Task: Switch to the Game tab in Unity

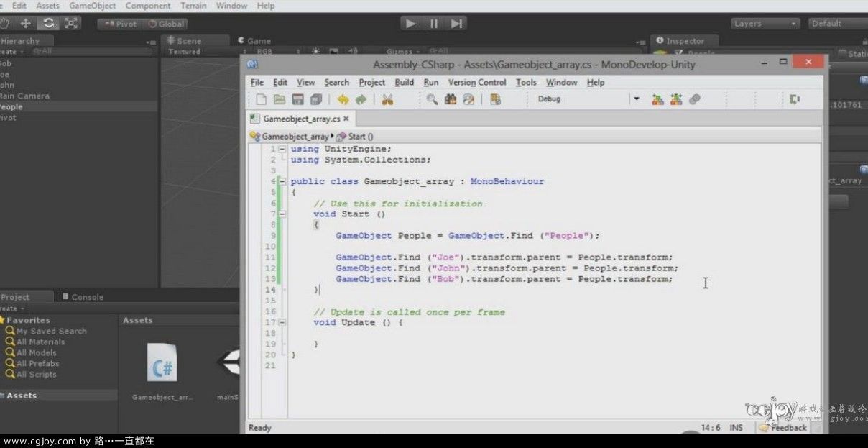Action: [254, 41]
